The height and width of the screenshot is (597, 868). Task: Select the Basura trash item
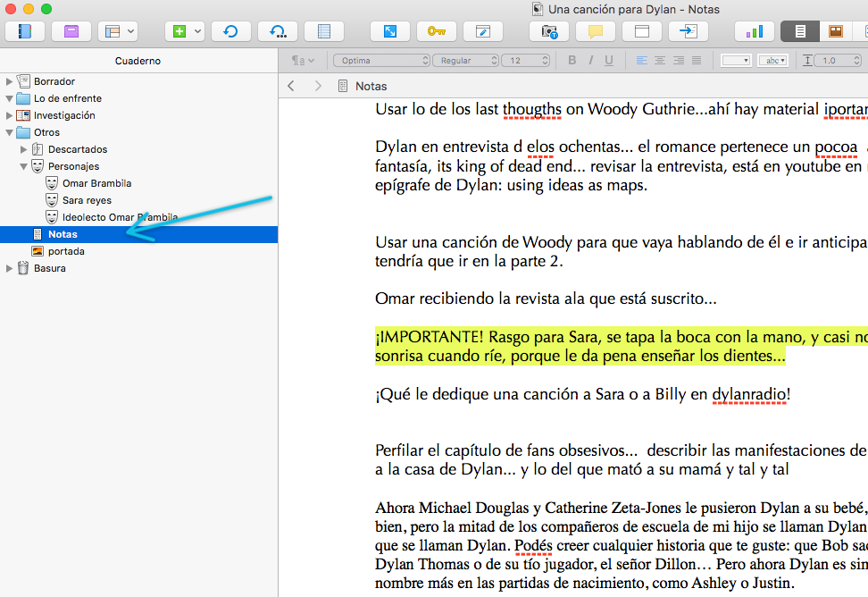tap(50, 268)
